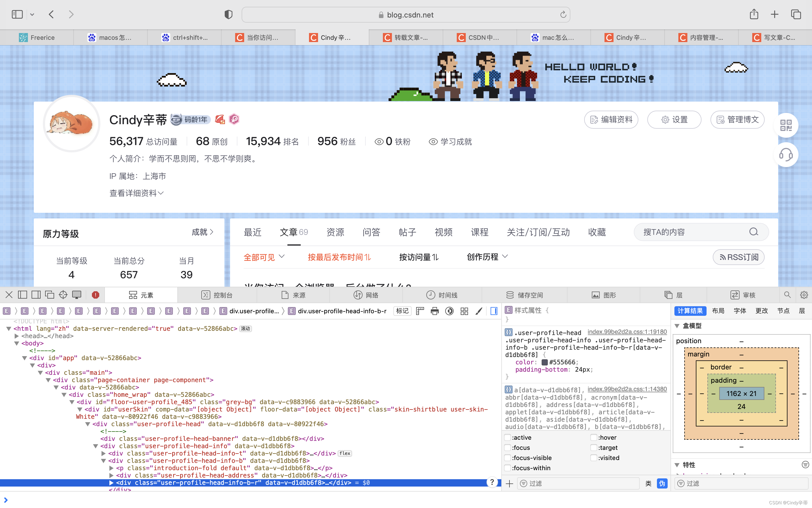Screen dimensions: 812x508
Task: Expand the head node in the DOM tree
Action: (16, 336)
